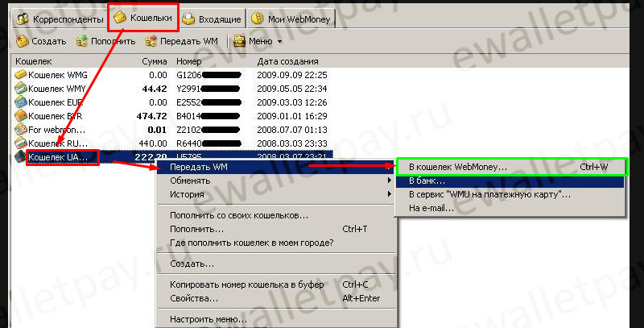The width and height of the screenshot is (644, 328).
Task: Click the 222.20 balance value
Action: tap(151, 157)
